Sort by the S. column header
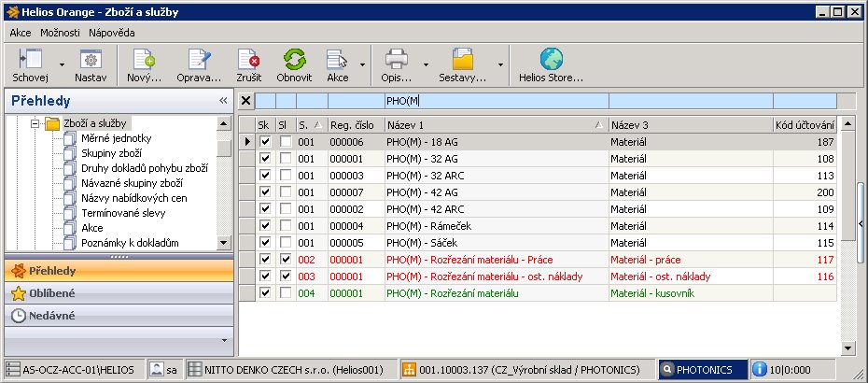Viewport: 868px width, 383px height. (x=312, y=125)
